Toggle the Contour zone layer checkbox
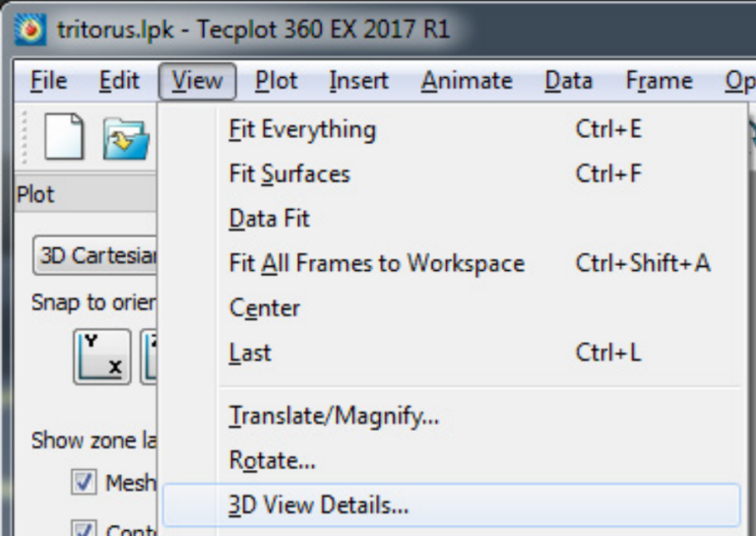The image size is (756, 536). [x=84, y=529]
